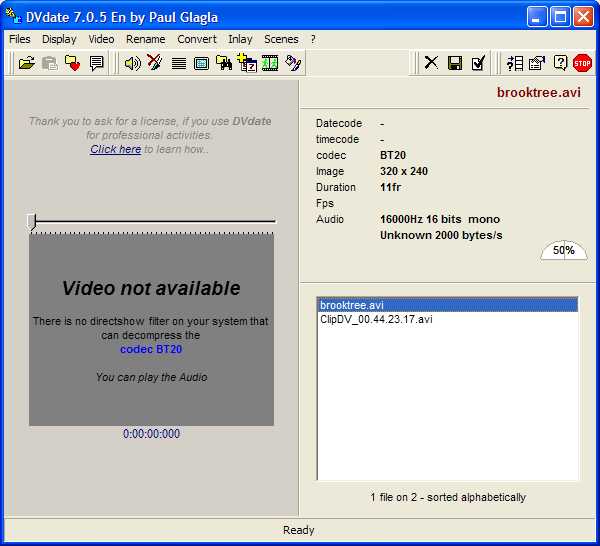
Task: Follow the 'Click here' license link
Action: tap(116, 149)
